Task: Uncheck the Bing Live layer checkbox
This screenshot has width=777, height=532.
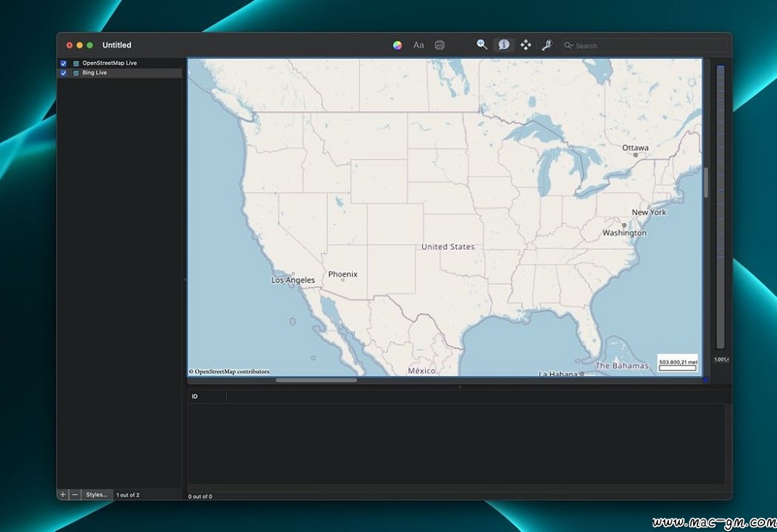Action: click(64, 73)
